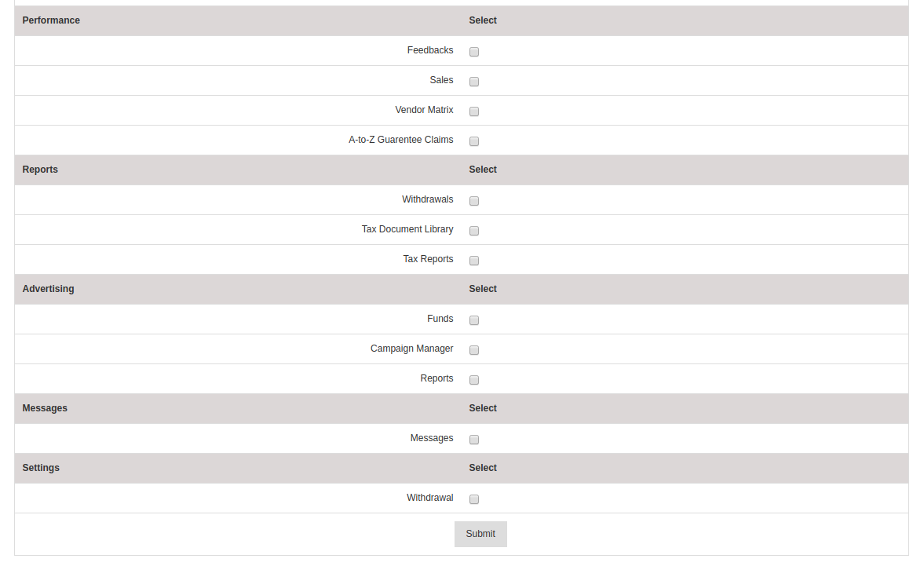
Task: Enable the Funds checkbox under Advertising
Action: (474, 320)
